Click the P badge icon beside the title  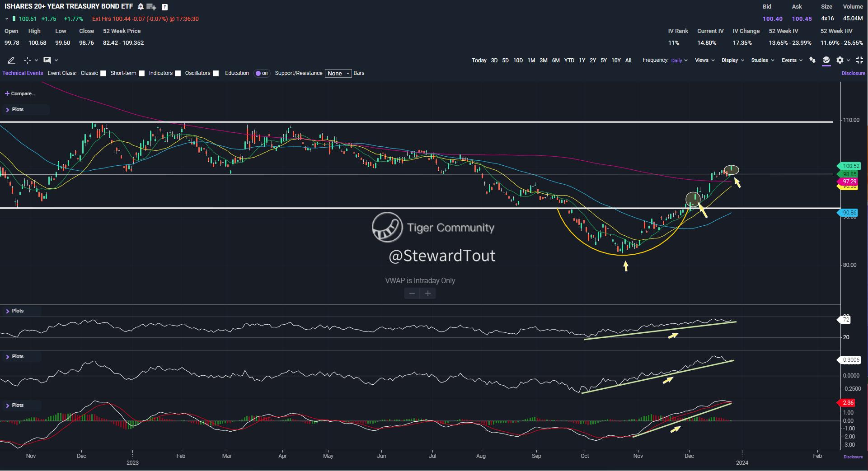pos(164,7)
